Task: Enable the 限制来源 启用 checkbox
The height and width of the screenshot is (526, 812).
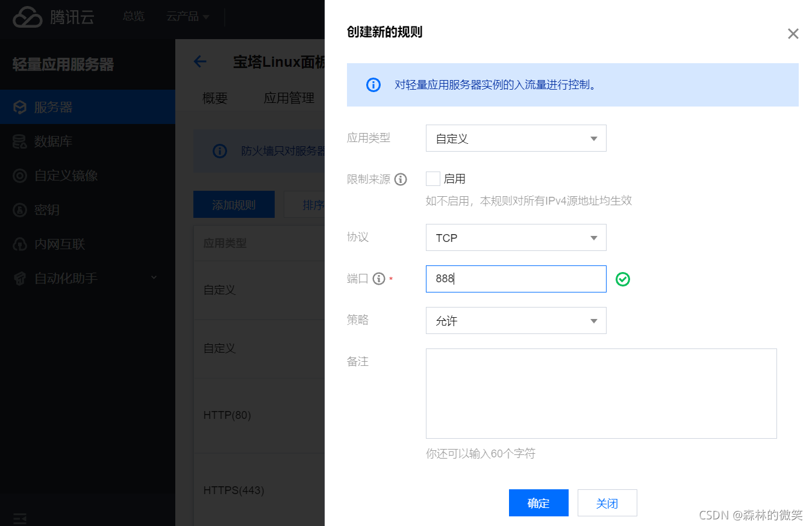Action: (x=433, y=179)
